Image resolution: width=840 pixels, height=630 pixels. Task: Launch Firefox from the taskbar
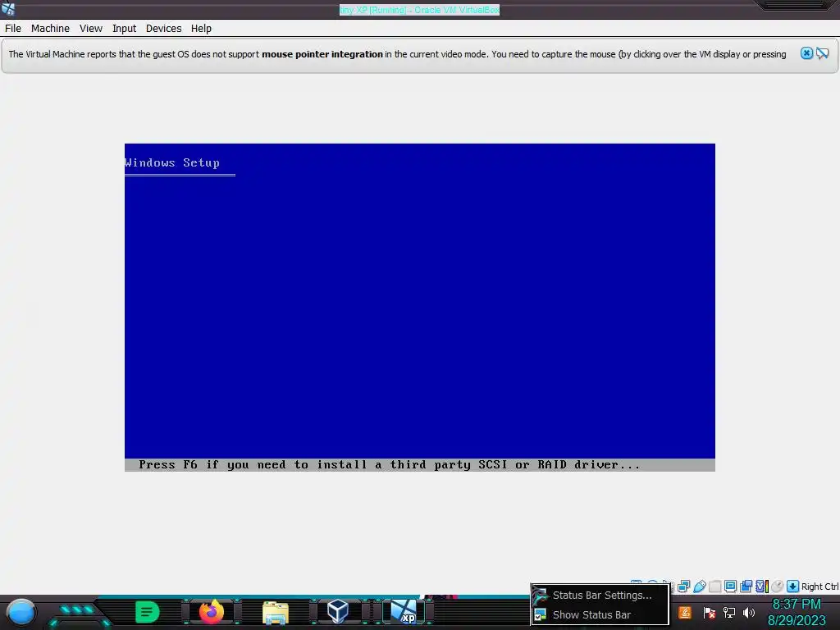tap(212, 612)
